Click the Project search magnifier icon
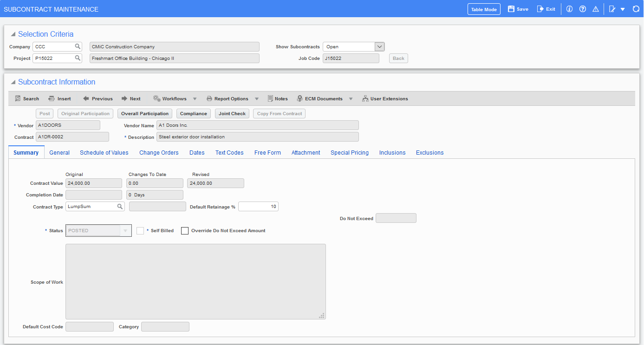This screenshot has width=644, height=345. [x=78, y=59]
